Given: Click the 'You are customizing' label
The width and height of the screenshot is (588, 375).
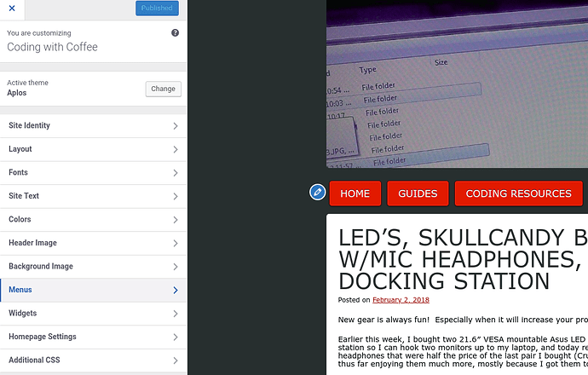Looking at the screenshot, I should click(x=39, y=33).
